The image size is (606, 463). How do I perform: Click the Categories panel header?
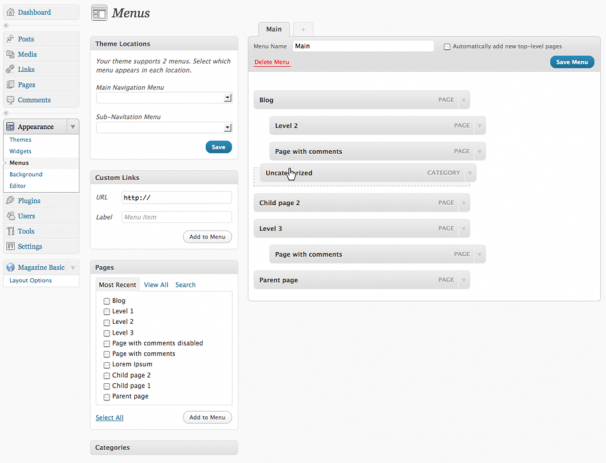click(x=164, y=448)
